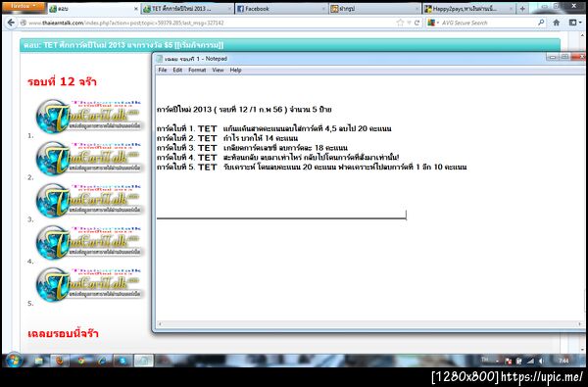Click the Notepad heading line 'การ์ดปีใหม่ 2013'
588x387 pixels.
[244, 110]
